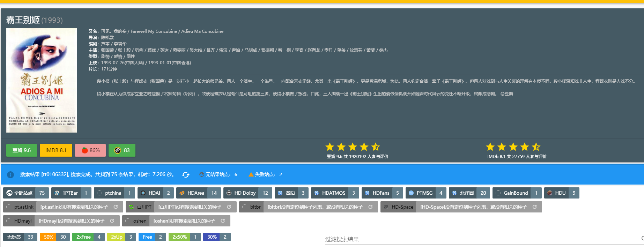Filter results to GainBound site
This screenshot has width=644, height=247.
517,193
